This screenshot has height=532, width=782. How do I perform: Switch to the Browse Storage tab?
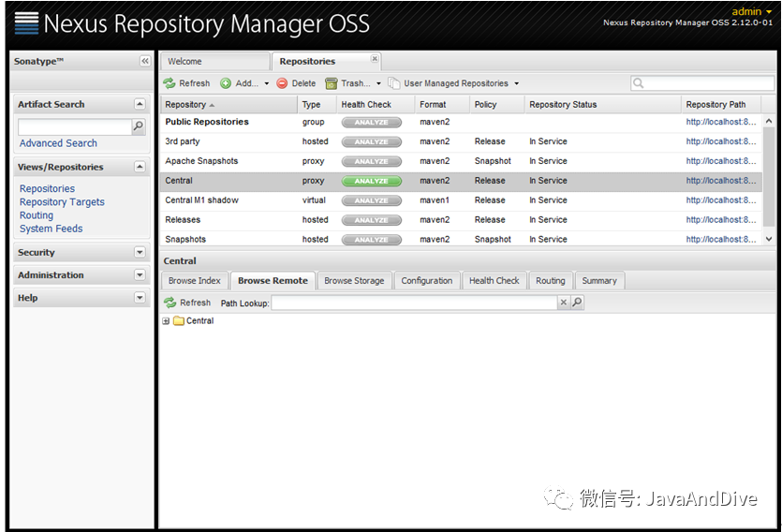pyautogui.click(x=354, y=281)
